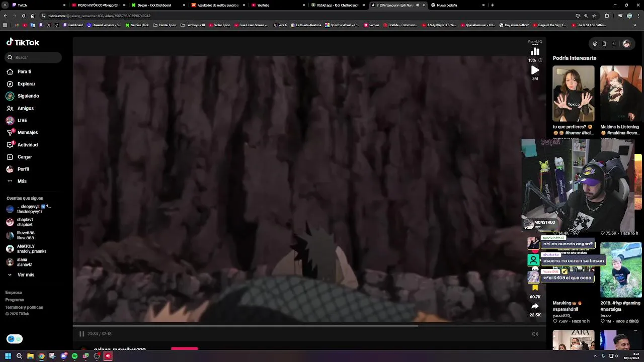
Task: Open Spotify from the taskbar
Action: (74, 356)
